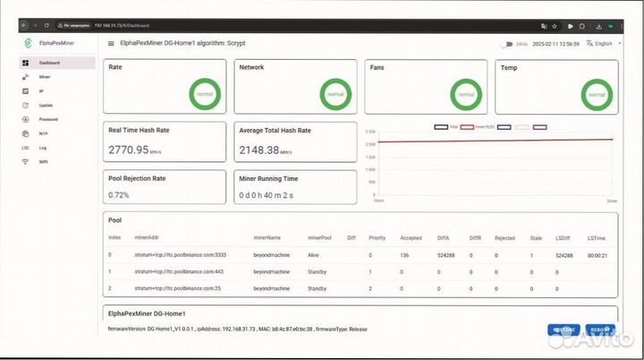
Task: Open the Log page from the sidebar
Action: click(41, 147)
